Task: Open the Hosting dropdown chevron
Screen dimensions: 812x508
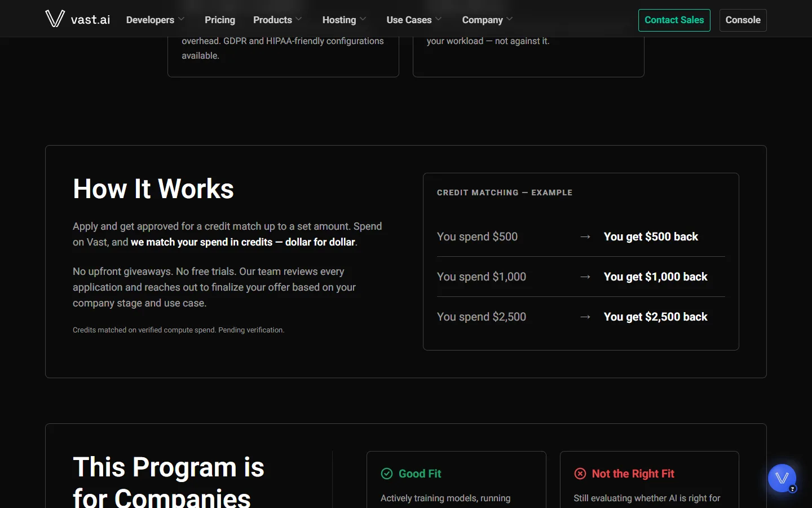Action: tap(363, 19)
